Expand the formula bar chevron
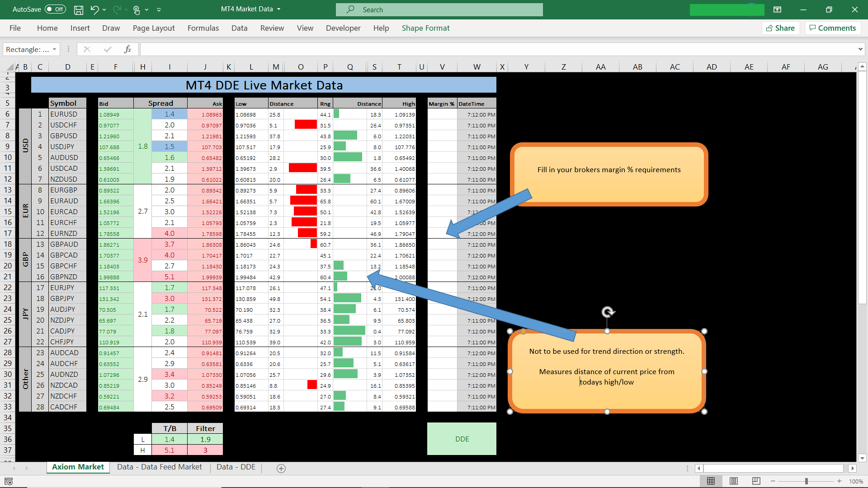Image resolution: width=868 pixels, height=488 pixels. click(860, 49)
